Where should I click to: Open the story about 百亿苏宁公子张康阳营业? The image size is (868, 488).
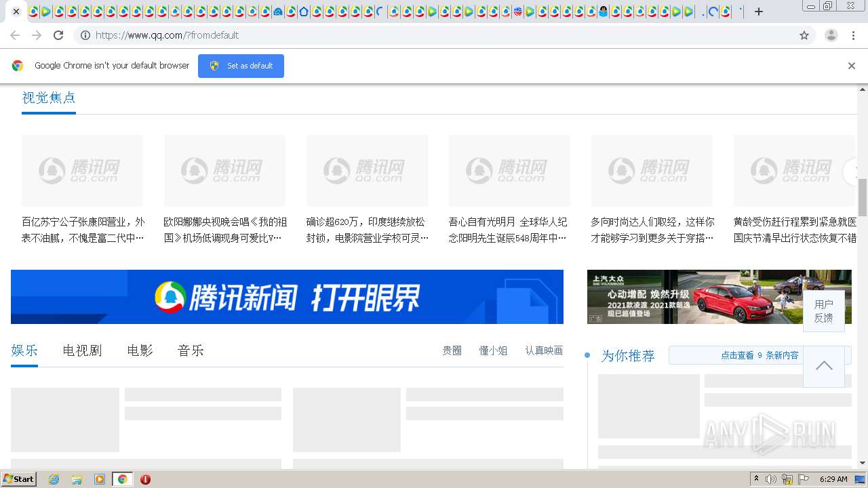[x=83, y=230]
